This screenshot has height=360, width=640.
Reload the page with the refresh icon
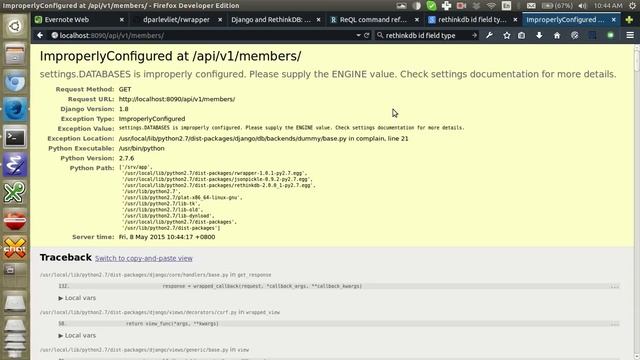(367, 36)
